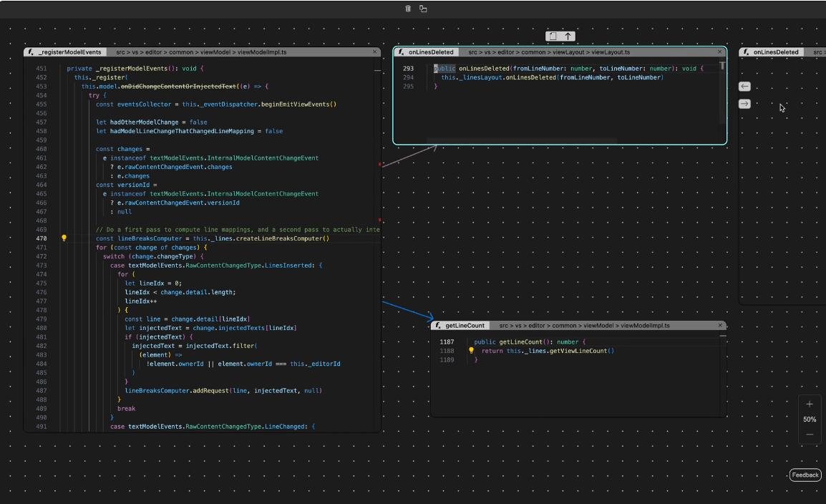Click the trash icon in the top bar
This screenshot has width=826, height=504.
(x=408, y=9)
